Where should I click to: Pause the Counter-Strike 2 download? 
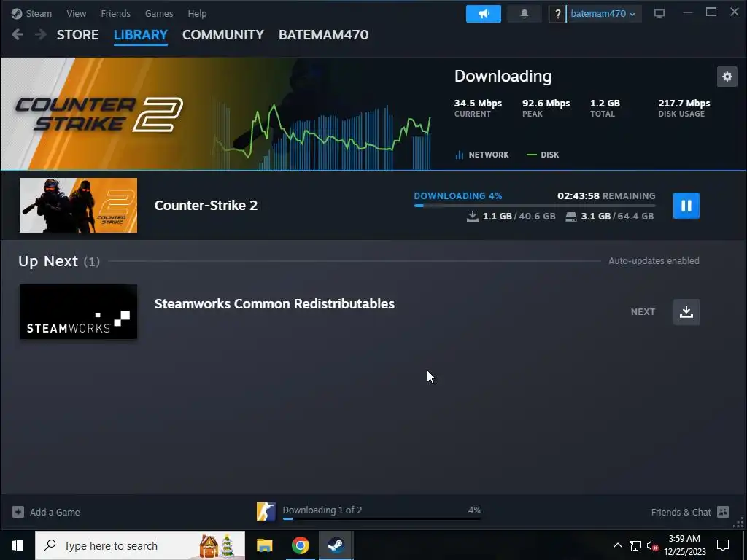pos(686,205)
